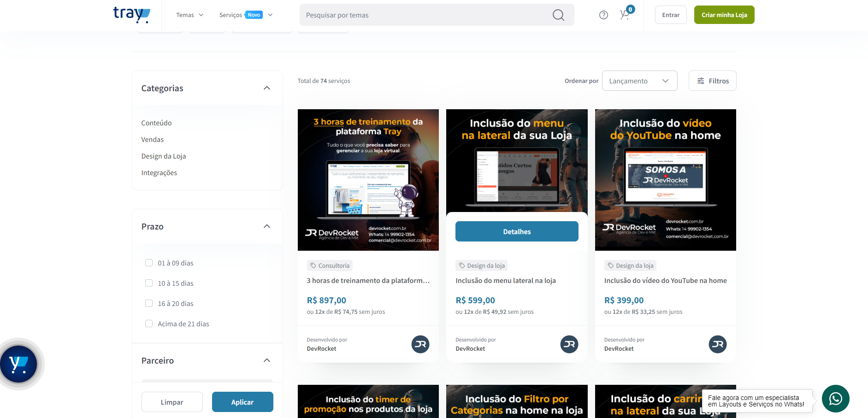This screenshot has width=868, height=418.
Task: Click Design da loja tag on YouTube card
Action: pos(630,265)
